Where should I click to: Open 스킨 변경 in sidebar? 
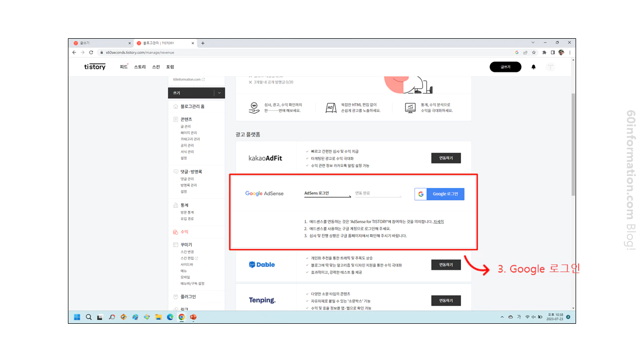point(187,251)
